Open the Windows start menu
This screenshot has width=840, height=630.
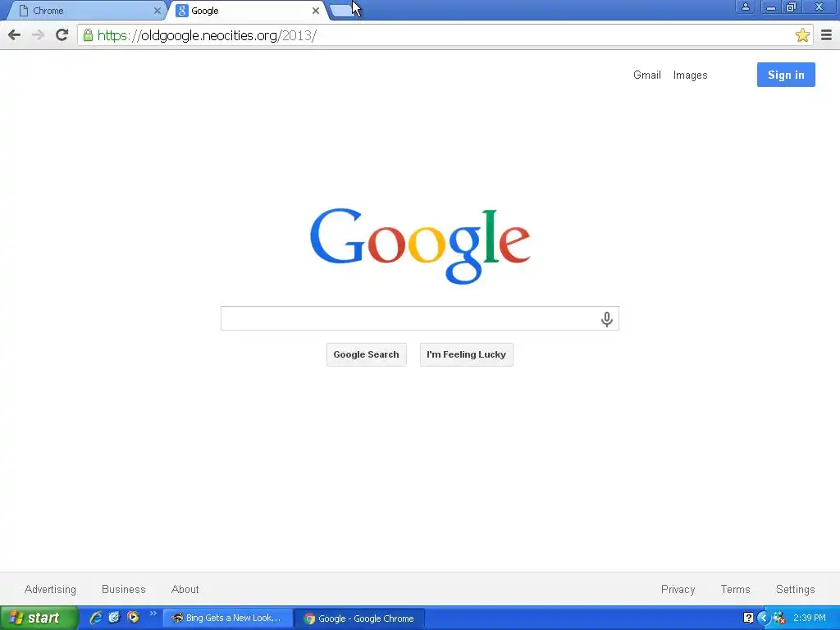point(39,618)
